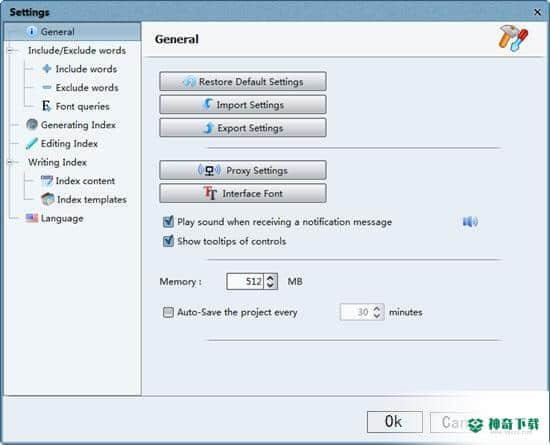This screenshot has width=550, height=445.
Task: Decrease the Memory value with down arrow
Action: pyautogui.click(x=270, y=285)
